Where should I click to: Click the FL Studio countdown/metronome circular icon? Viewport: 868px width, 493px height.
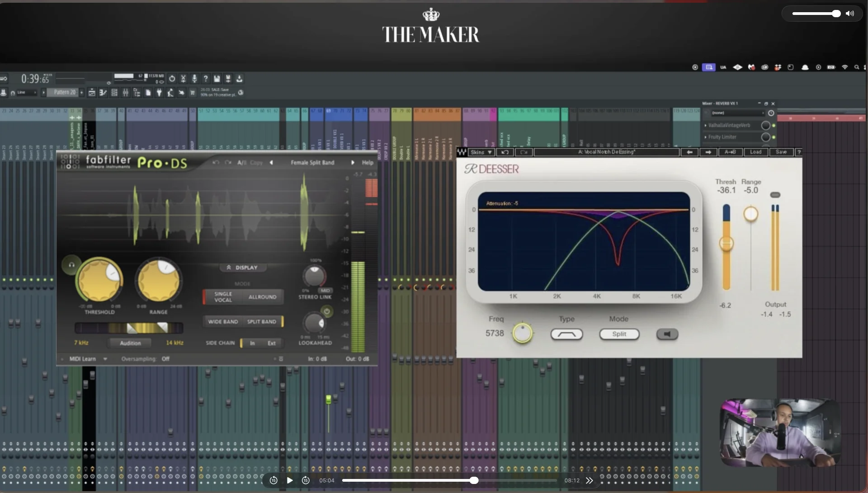pyautogui.click(x=172, y=79)
